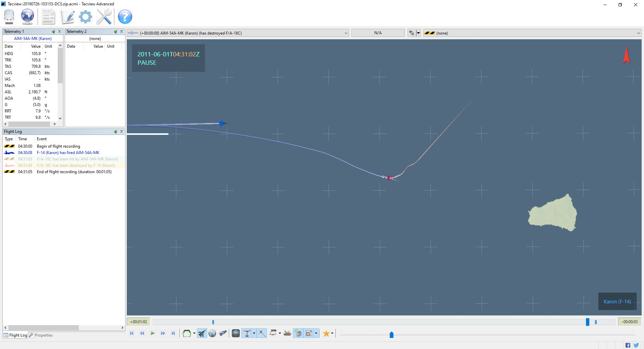Click the flashlight icon in bottom toolbar

[223, 333]
